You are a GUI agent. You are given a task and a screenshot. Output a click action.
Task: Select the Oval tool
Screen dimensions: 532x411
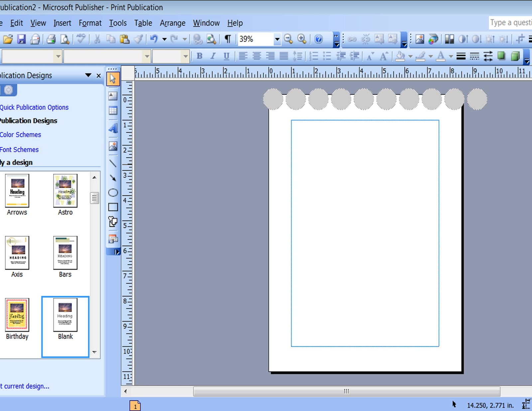click(x=113, y=192)
